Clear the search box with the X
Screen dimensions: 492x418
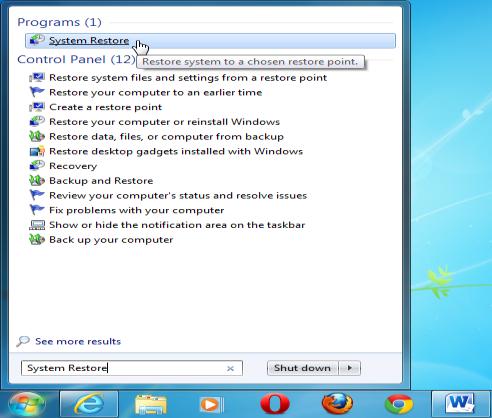click(x=230, y=368)
